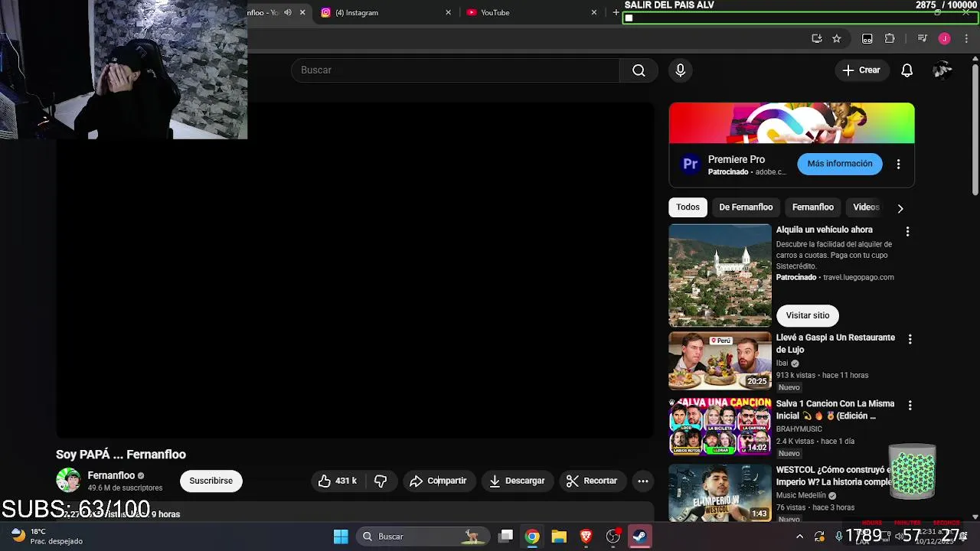The width and height of the screenshot is (980, 551).
Task: Open the Llevé a Gaspi video thumbnail
Action: coord(720,361)
